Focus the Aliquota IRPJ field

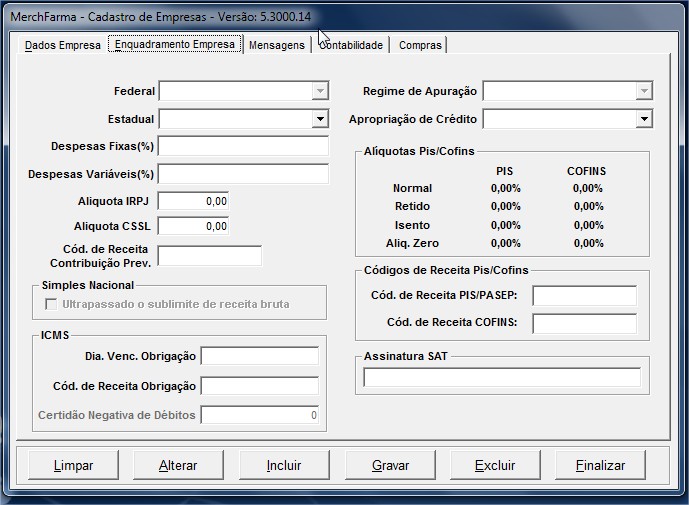click(x=193, y=200)
